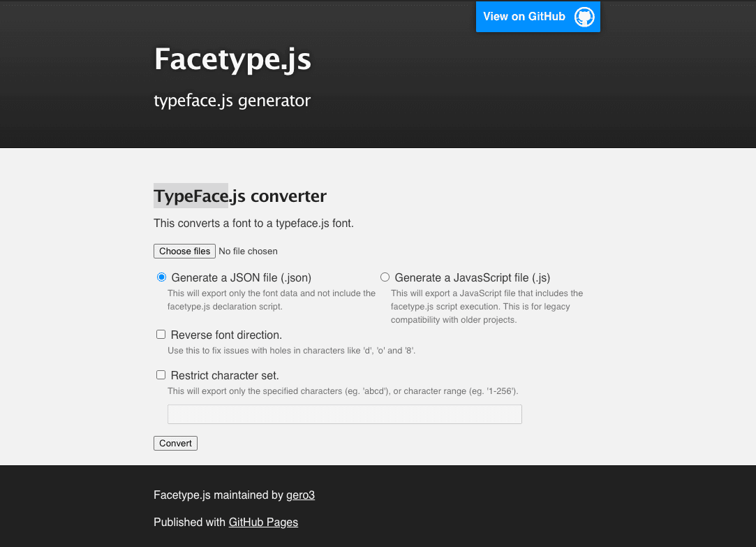Click the Generate a JSON file label
The height and width of the screenshot is (547, 756).
point(241,277)
